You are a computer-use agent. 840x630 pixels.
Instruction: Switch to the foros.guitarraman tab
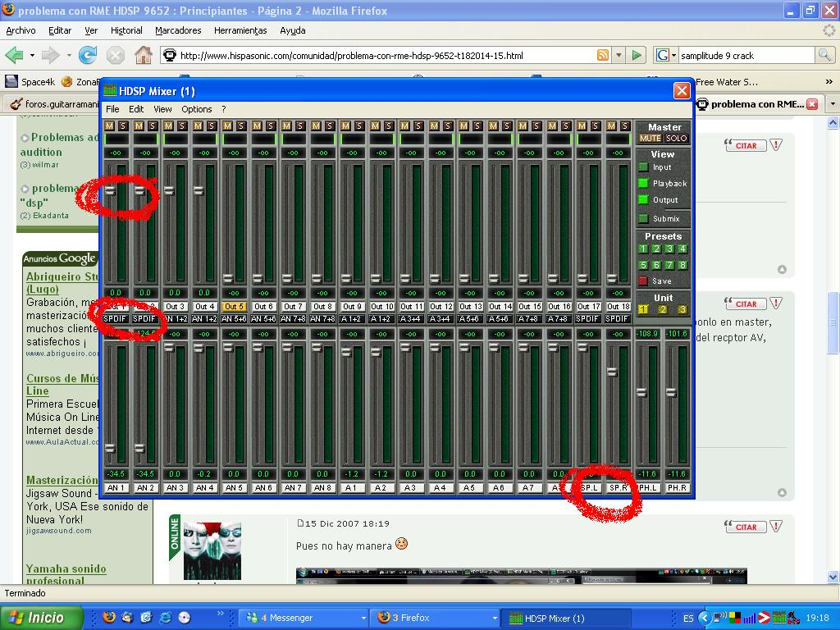[53, 104]
